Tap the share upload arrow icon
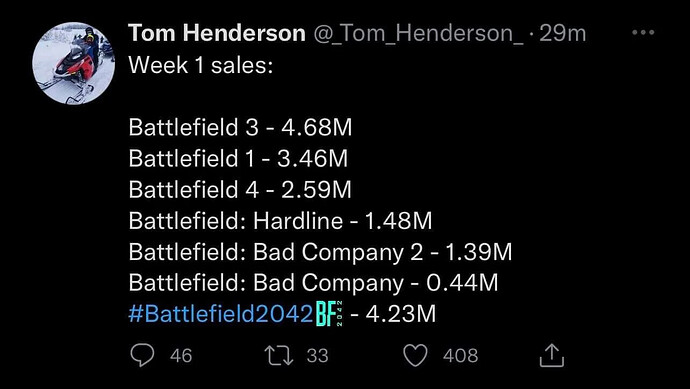This screenshot has width=690, height=389. coord(552,355)
